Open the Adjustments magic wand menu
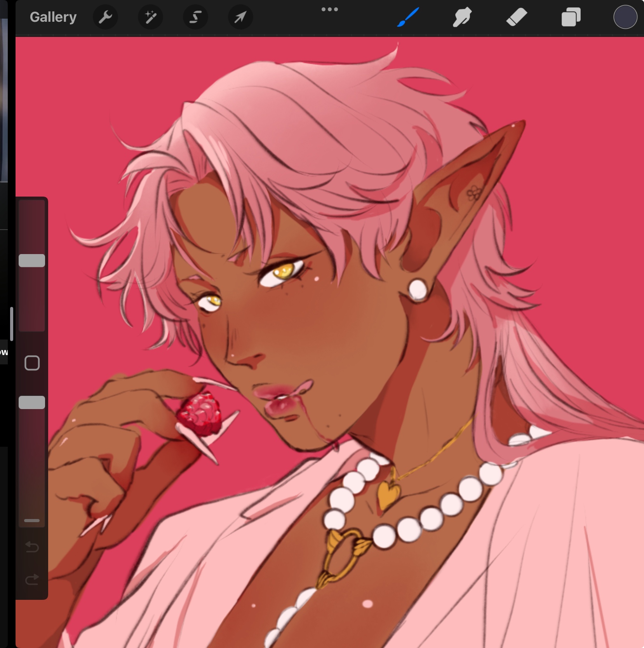 pyautogui.click(x=150, y=17)
